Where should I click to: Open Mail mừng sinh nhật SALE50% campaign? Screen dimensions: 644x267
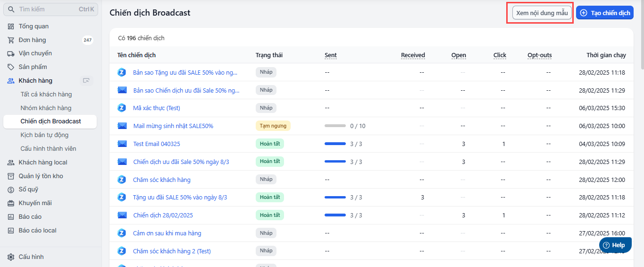click(x=173, y=126)
